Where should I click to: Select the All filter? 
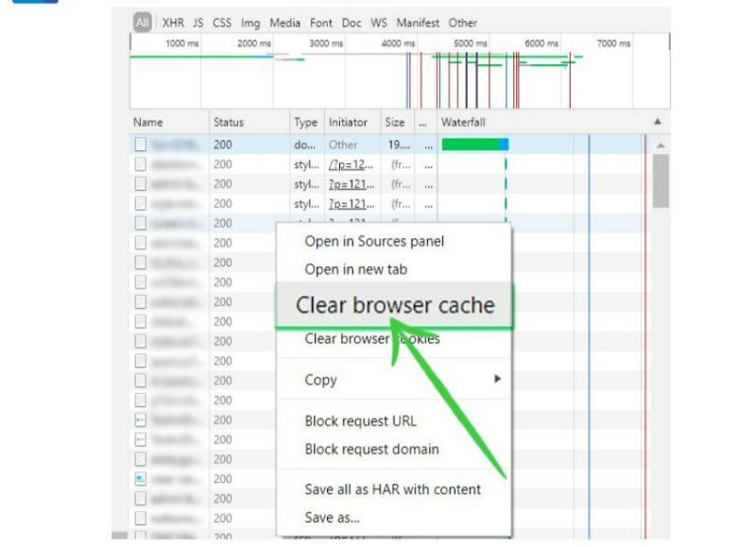pos(143,23)
